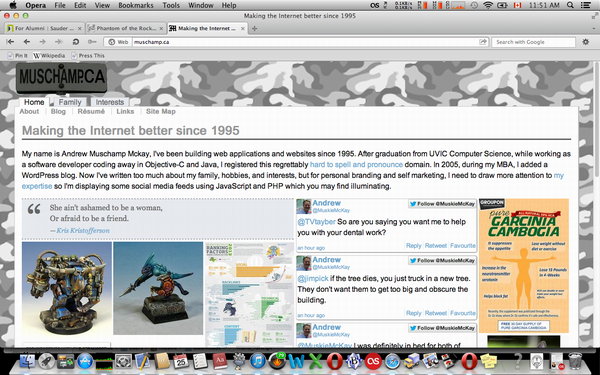
Task: Click the Garcinia Cambogia Groupon ad
Action: click(523, 266)
